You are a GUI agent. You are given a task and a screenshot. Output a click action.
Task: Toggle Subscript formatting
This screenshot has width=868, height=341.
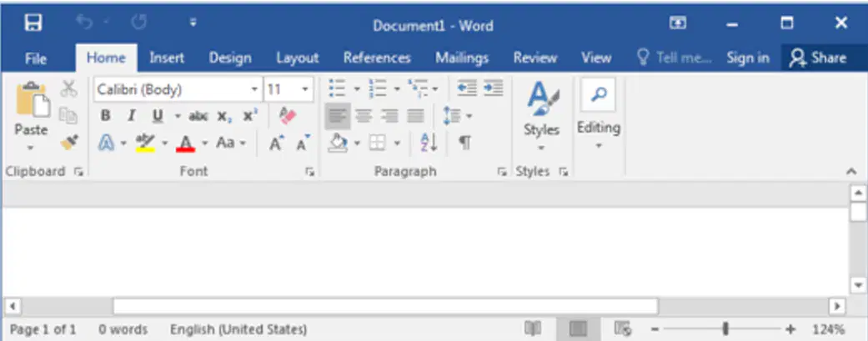pyautogui.click(x=224, y=116)
